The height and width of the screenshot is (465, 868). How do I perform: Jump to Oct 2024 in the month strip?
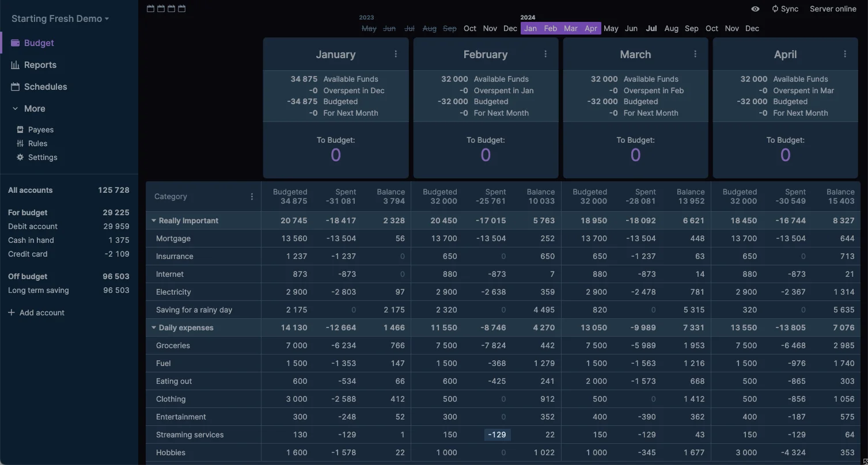click(711, 28)
